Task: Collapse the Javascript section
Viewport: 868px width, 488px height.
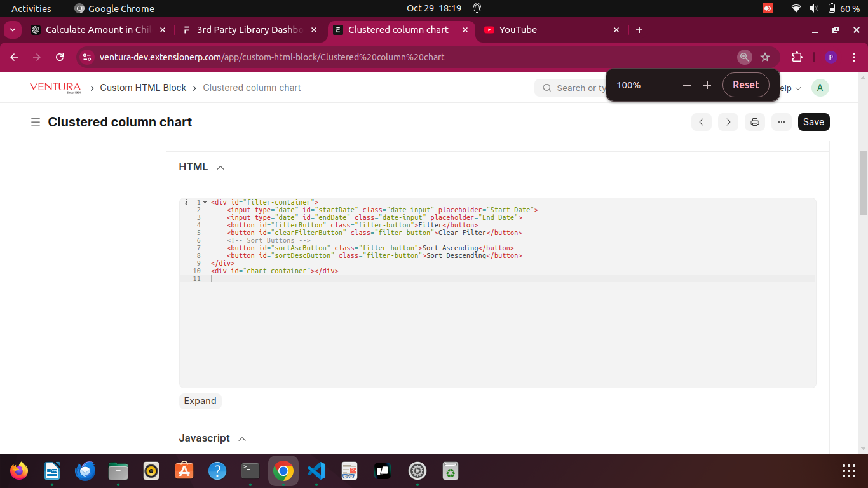Action: (242, 439)
